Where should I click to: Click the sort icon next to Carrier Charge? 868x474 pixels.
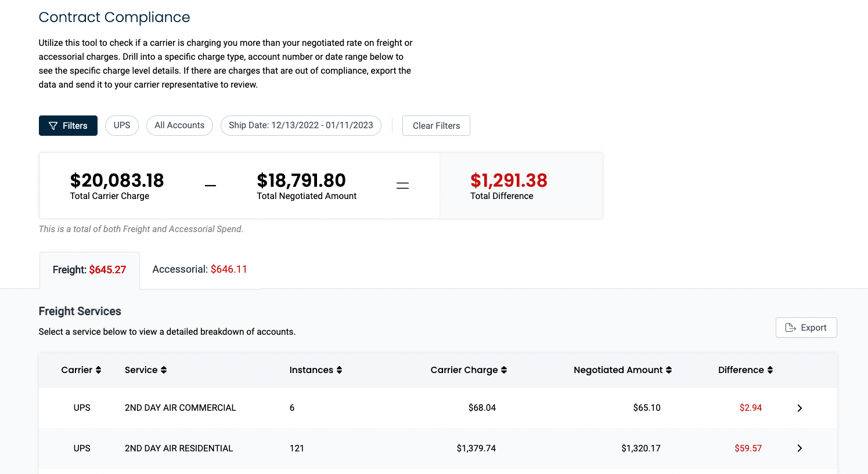click(x=503, y=370)
